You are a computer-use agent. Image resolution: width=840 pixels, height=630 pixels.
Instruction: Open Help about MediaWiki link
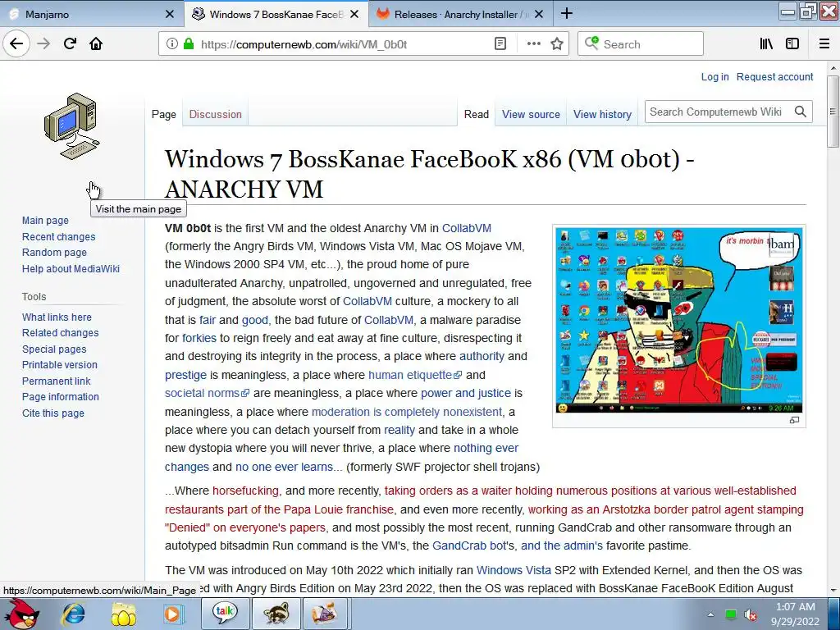pyautogui.click(x=71, y=268)
